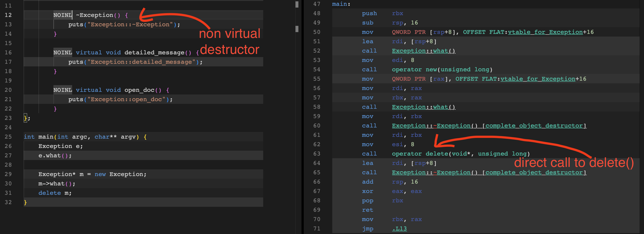Follow vtable for Exception link on line 55

[538, 79]
